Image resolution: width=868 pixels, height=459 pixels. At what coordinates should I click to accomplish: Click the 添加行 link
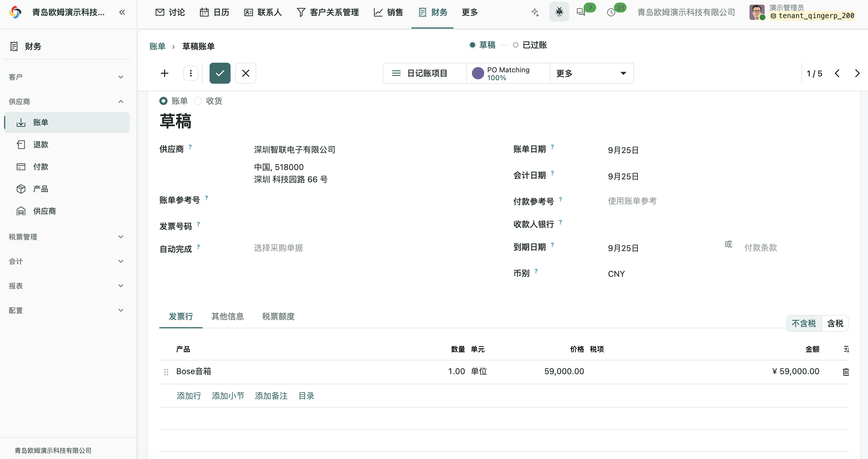click(x=189, y=396)
